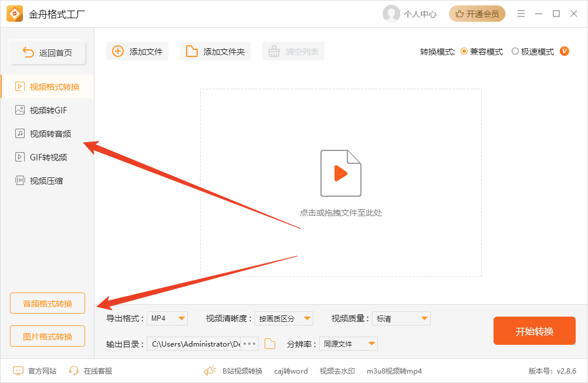588x383 pixels.
Task: Click the 官方网站 official website icon
Action: pos(18,371)
